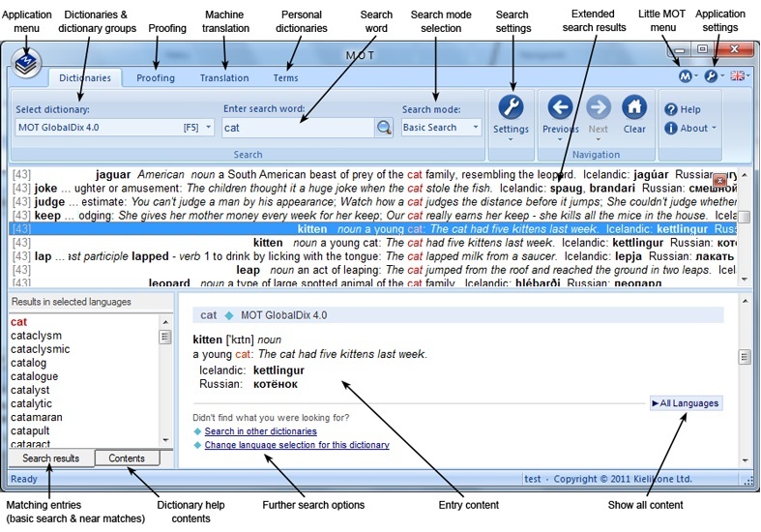This screenshot has height=532, width=761.
Task: Click word list scrollbar down arrow
Action: pyautogui.click(x=165, y=440)
